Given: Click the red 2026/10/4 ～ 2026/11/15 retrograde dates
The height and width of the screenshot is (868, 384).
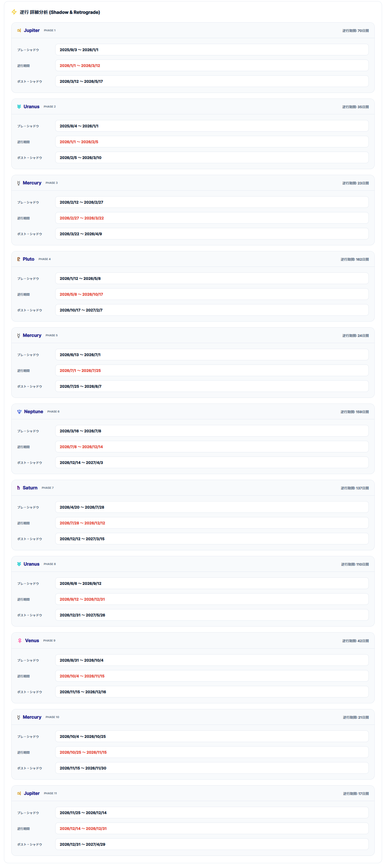Looking at the screenshot, I should 82,676.
